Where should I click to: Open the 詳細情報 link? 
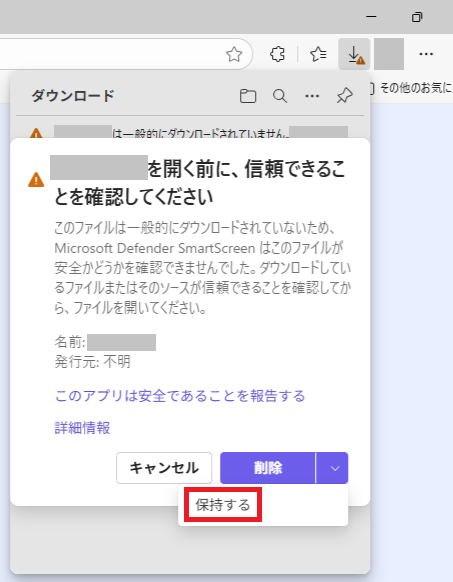(x=82, y=428)
